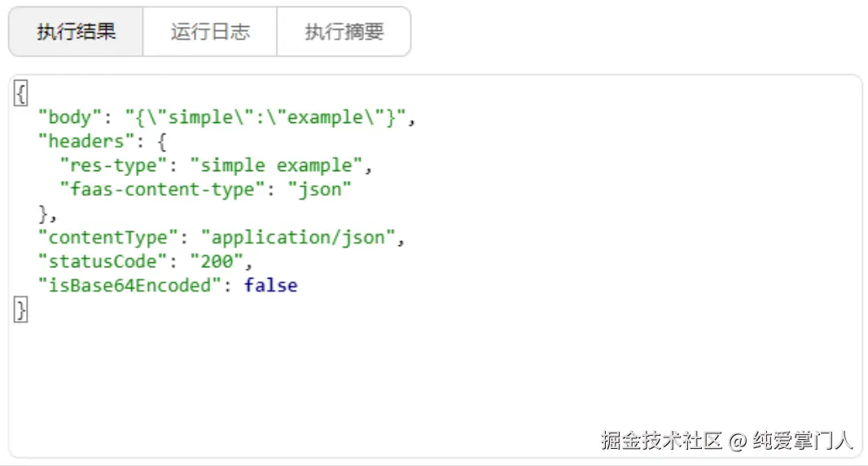Click the "200" status value
868x466 pixels.
coord(217,262)
